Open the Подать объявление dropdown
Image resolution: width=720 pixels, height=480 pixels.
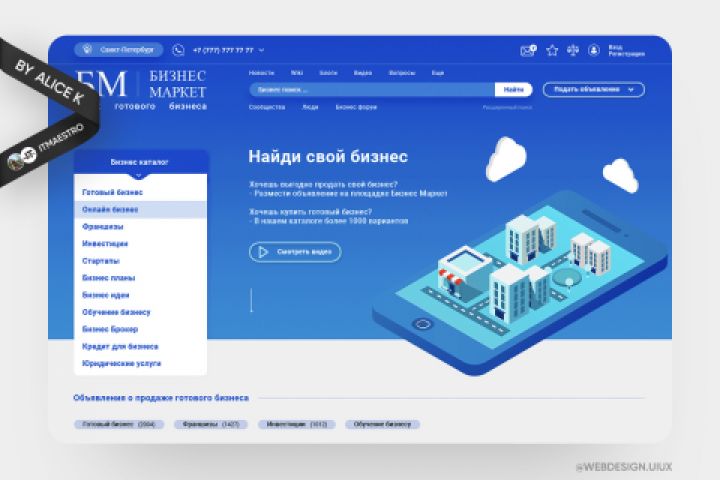coord(593,90)
